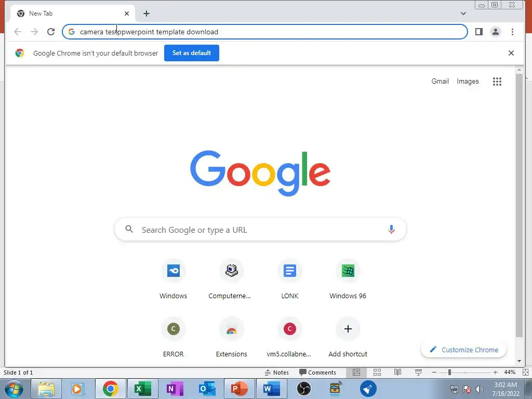Open the Google apps grid
This screenshot has width=532, height=399.
point(497,82)
